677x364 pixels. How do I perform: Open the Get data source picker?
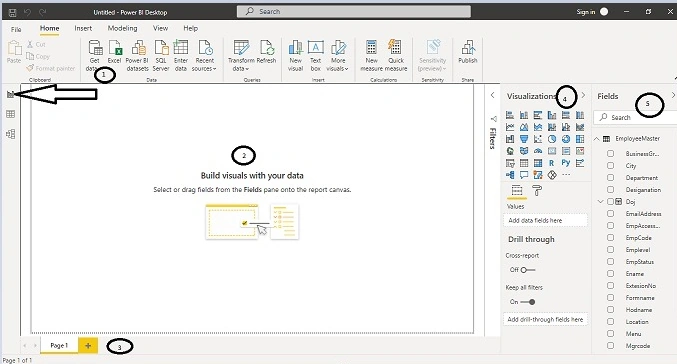coord(94,55)
